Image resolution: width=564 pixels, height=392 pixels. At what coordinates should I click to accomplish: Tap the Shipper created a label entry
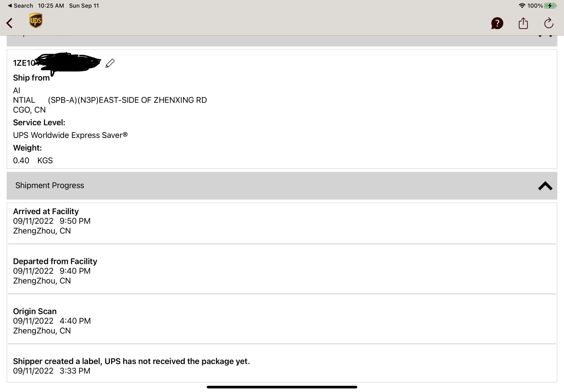point(131,361)
